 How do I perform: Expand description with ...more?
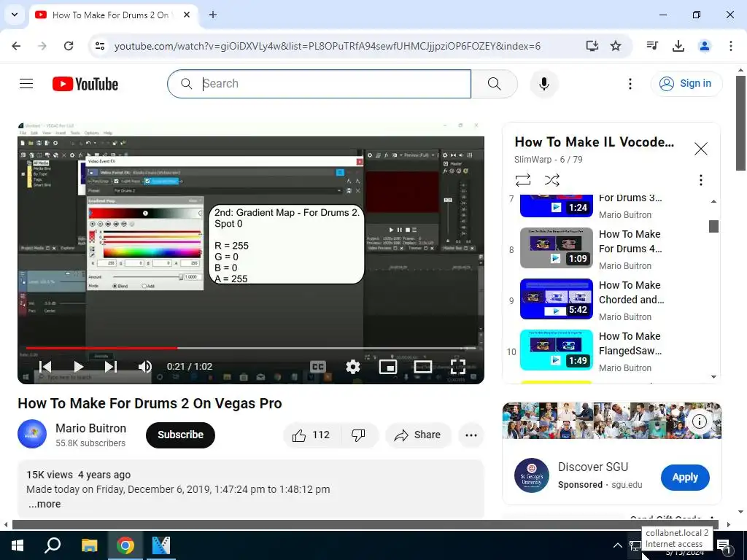[44, 504]
